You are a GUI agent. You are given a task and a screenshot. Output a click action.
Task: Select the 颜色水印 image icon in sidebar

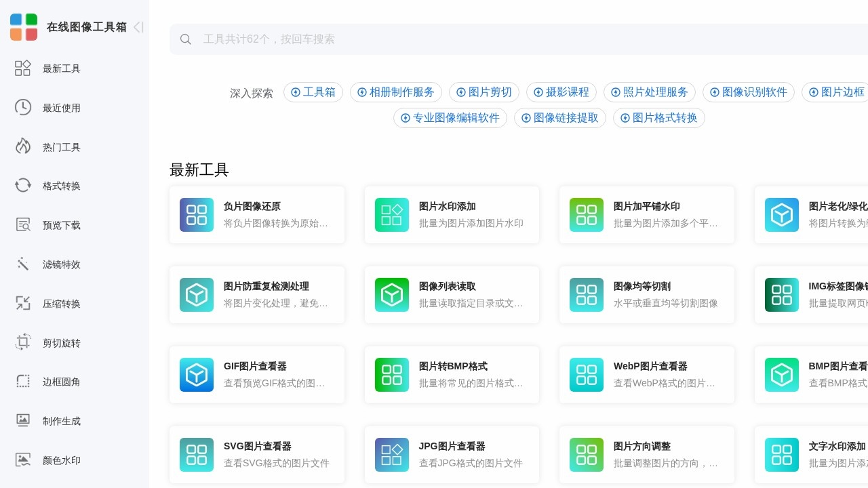coord(22,460)
